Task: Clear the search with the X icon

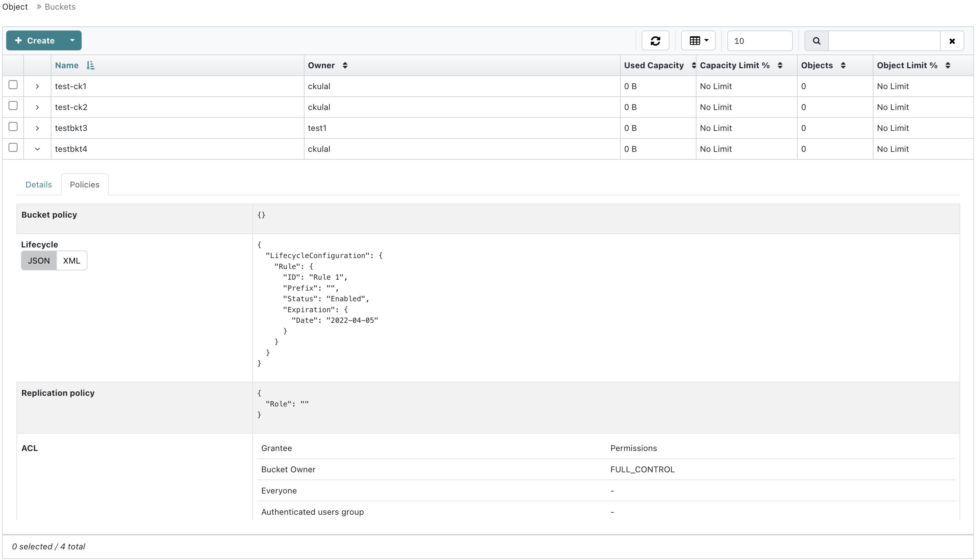Action: click(x=952, y=41)
